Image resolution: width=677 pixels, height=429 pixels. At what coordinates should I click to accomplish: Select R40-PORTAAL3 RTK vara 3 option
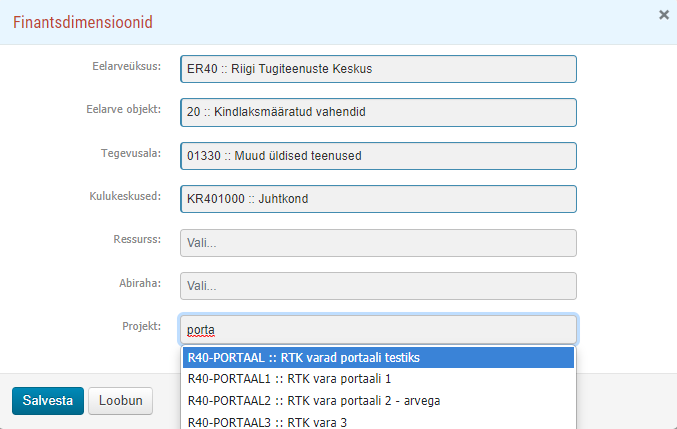[378, 422]
